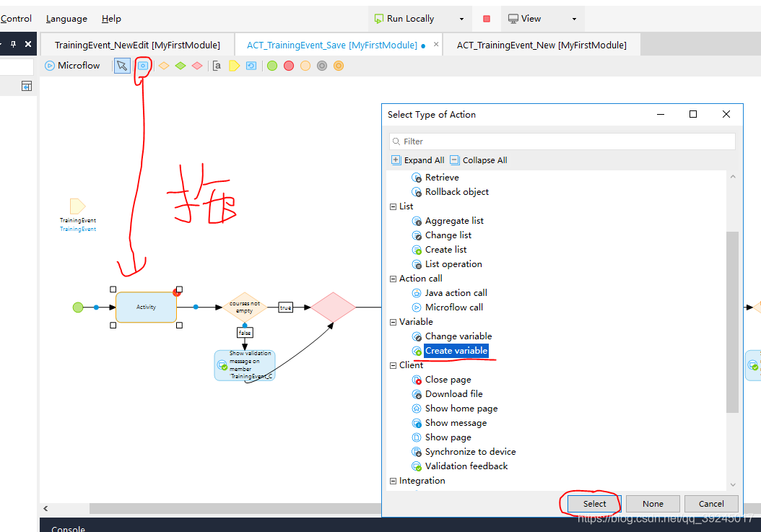Select the orange exclusive split diamond tool

(164, 66)
